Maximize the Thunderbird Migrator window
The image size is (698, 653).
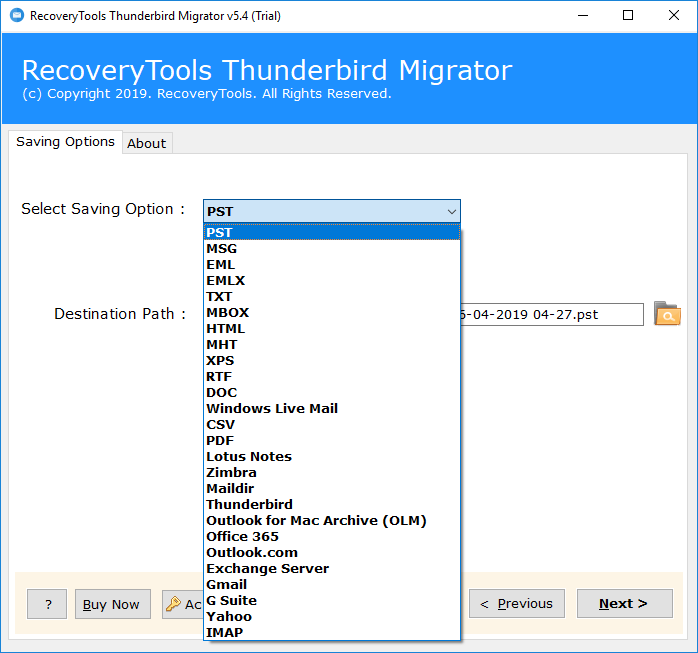tap(628, 16)
